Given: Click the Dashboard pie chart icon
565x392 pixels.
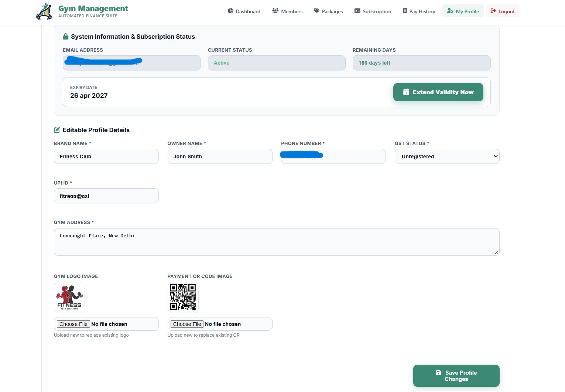Looking at the screenshot, I should pyautogui.click(x=230, y=11).
